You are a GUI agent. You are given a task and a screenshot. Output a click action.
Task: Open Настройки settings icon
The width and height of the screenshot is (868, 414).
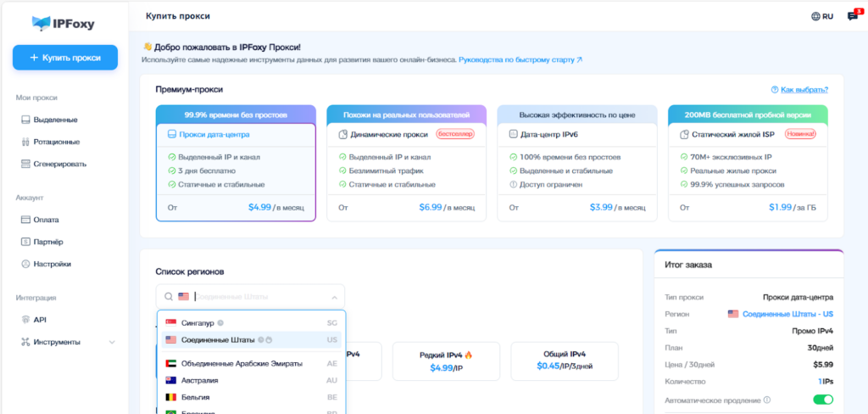pos(25,264)
